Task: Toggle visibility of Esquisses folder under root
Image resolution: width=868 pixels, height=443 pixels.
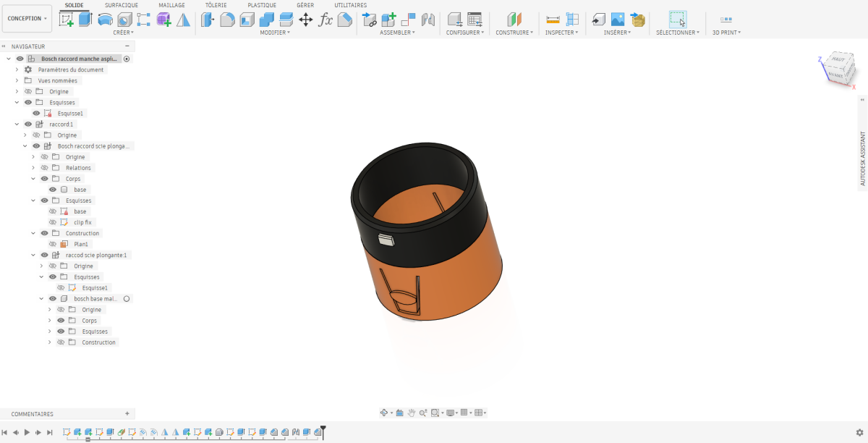Action: tap(28, 102)
